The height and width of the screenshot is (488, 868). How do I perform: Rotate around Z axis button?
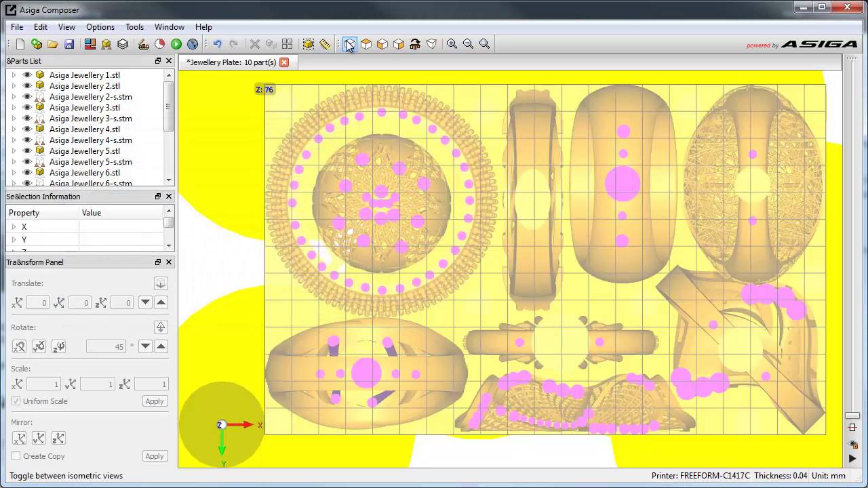point(58,346)
